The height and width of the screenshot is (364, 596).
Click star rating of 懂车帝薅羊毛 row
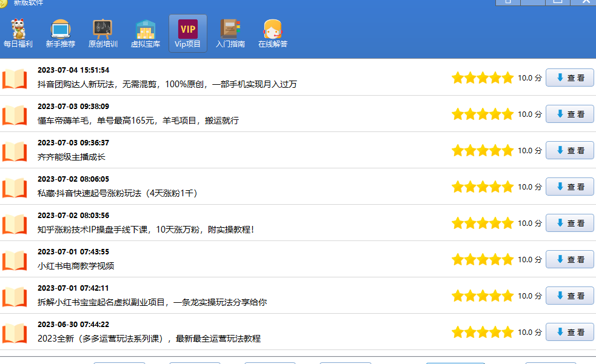(483, 114)
